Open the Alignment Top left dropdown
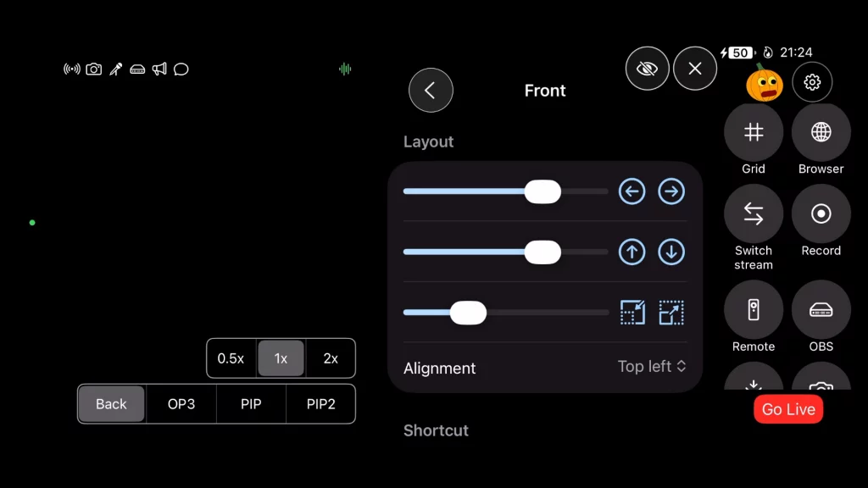Viewport: 868px width, 488px height. (651, 367)
